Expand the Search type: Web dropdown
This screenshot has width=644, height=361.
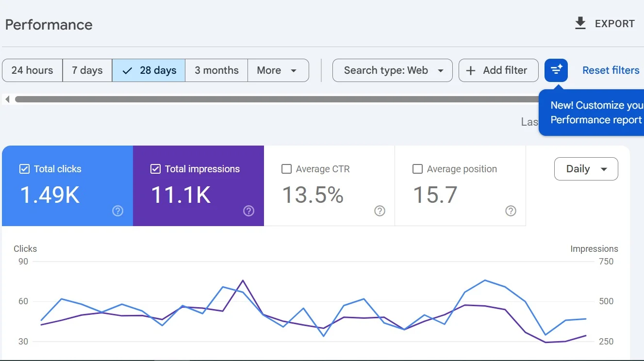point(392,70)
